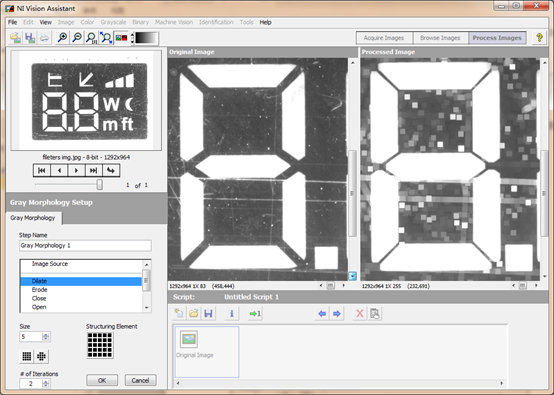
Task: Click the Save Image toolbar icon
Action: point(30,37)
